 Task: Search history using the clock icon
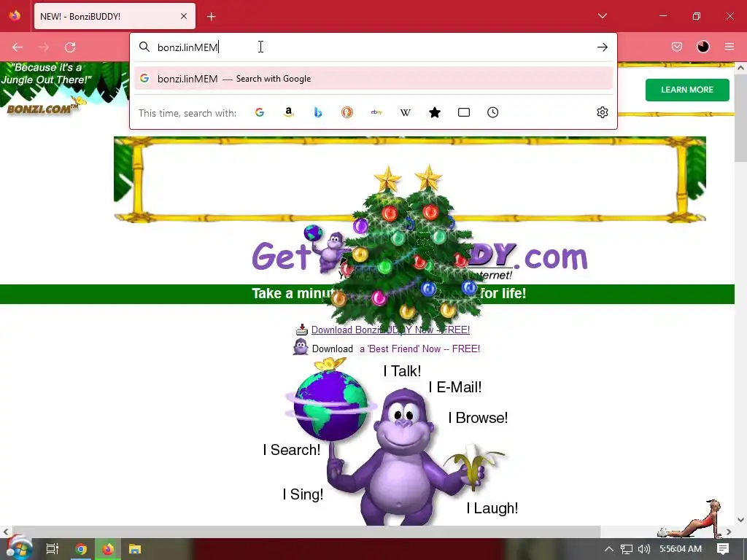click(x=492, y=112)
